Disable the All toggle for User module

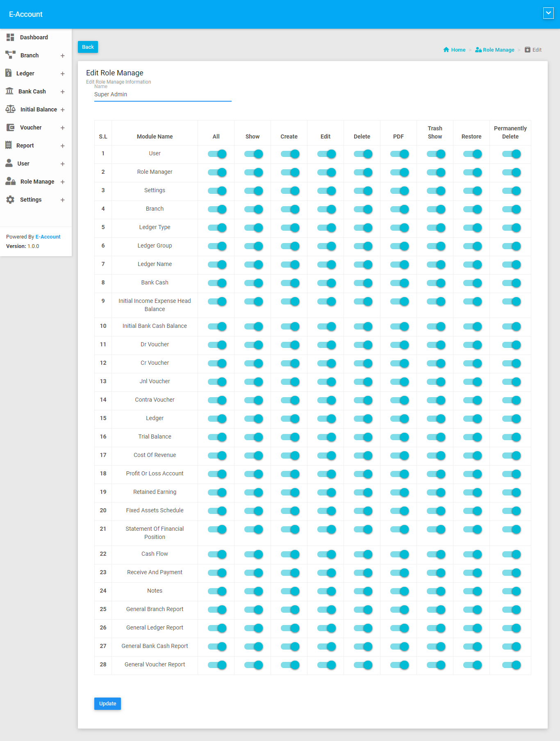(x=217, y=154)
